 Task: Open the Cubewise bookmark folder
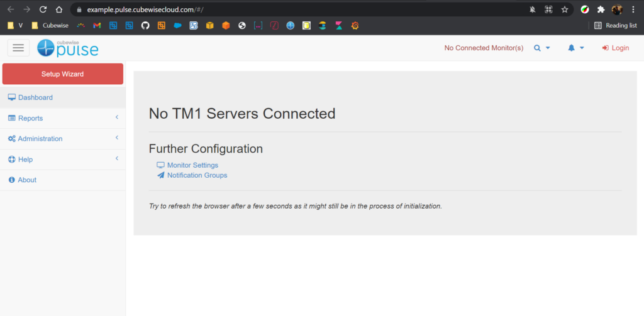click(x=50, y=26)
